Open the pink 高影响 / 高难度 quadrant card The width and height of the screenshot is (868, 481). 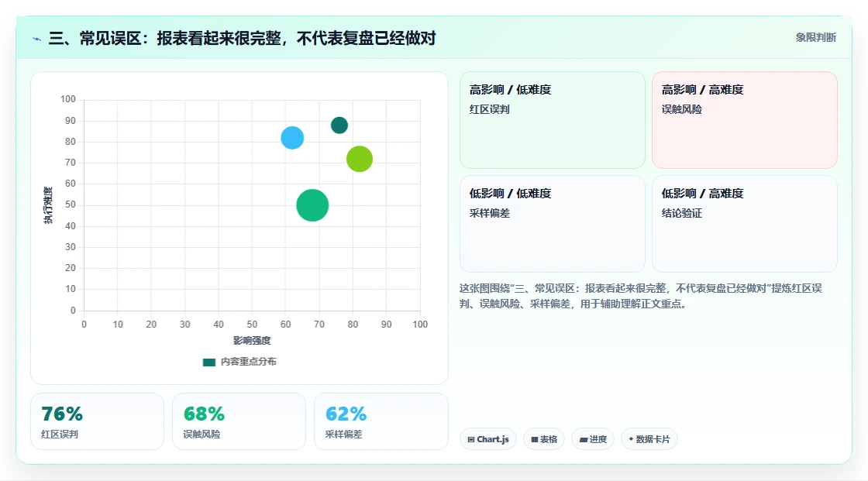point(745,120)
